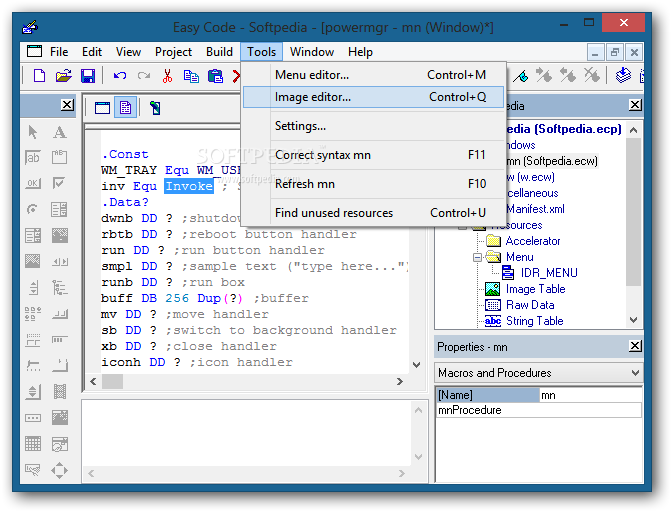Choose the horizontal scrollbar control tool
672x512 pixels.
(x=60, y=262)
